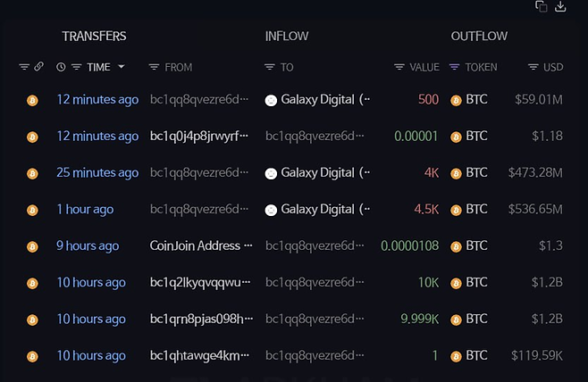Switch to the INFLOW tab
This screenshot has width=588, height=382.
point(287,37)
